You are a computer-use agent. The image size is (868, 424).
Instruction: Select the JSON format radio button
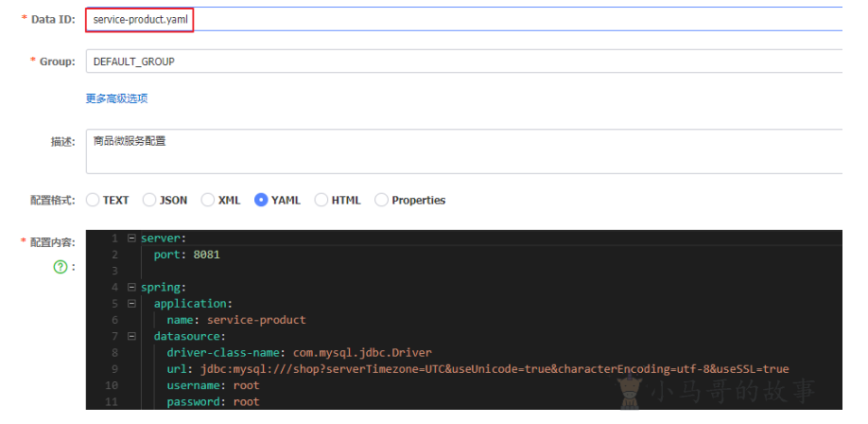coord(149,200)
